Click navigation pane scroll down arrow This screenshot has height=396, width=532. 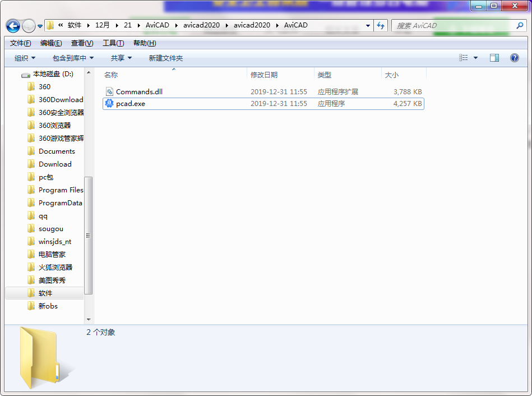[89, 319]
